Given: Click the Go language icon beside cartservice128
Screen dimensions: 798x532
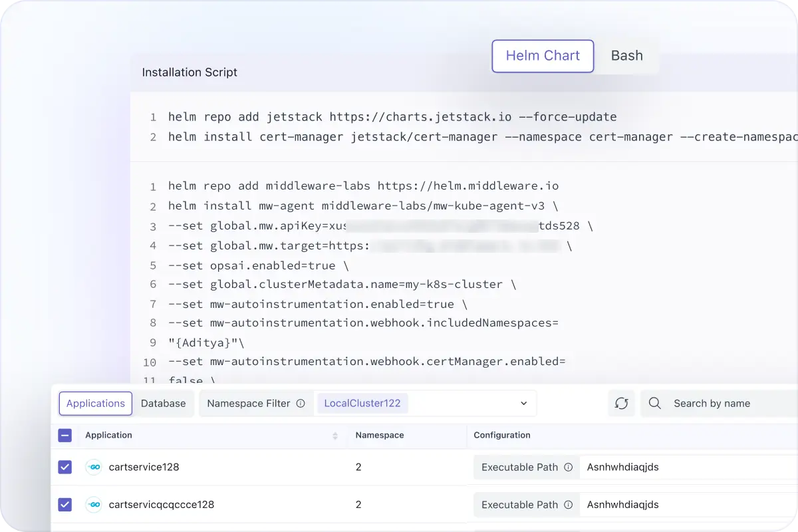Looking at the screenshot, I should pyautogui.click(x=94, y=467).
